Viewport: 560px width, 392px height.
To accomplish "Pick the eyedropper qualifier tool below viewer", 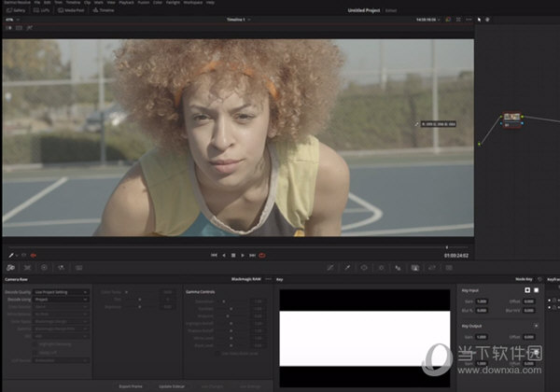I will pyautogui.click(x=12, y=254).
